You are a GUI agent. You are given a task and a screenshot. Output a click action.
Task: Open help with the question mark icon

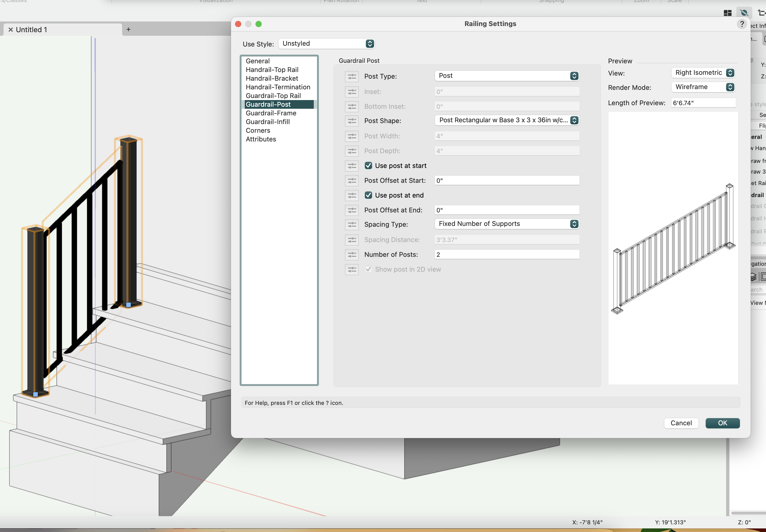(x=742, y=24)
